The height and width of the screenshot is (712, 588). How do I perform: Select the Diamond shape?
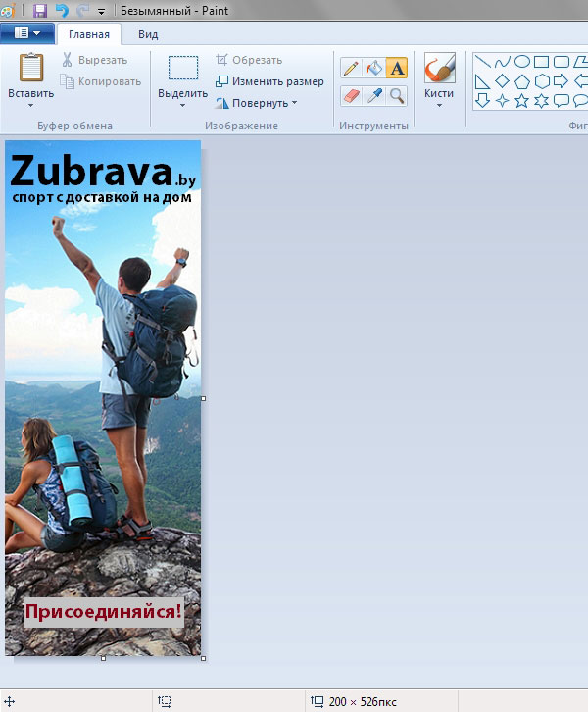coord(502,81)
